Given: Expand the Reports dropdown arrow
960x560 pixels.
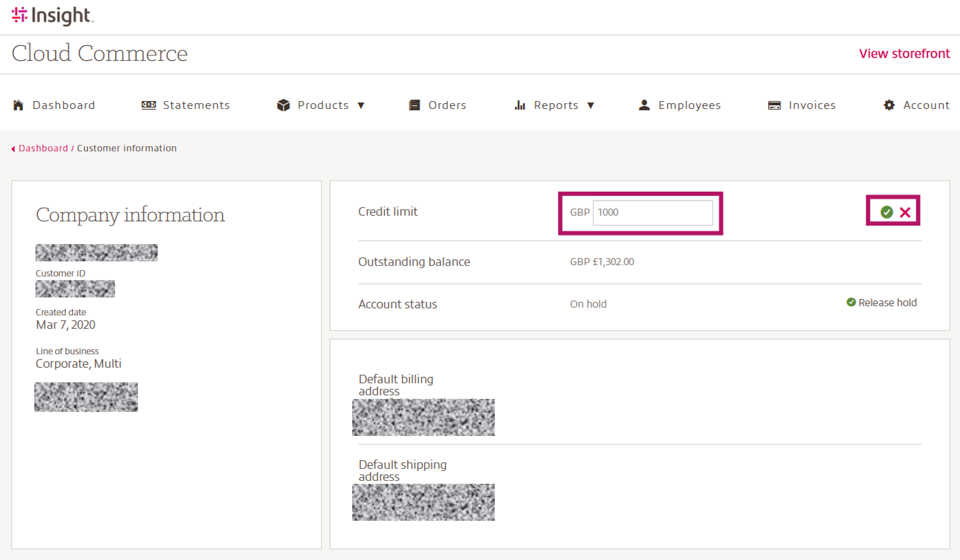Looking at the screenshot, I should coord(591,106).
